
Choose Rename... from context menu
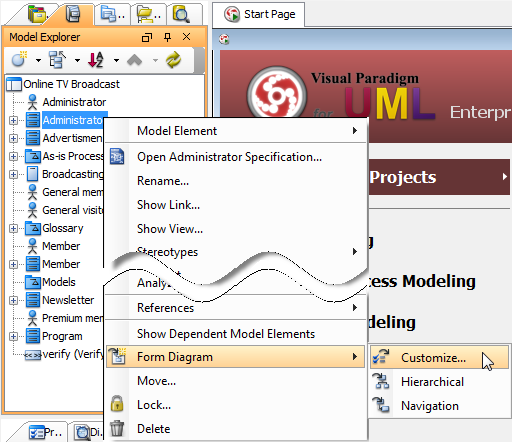tap(235, 181)
